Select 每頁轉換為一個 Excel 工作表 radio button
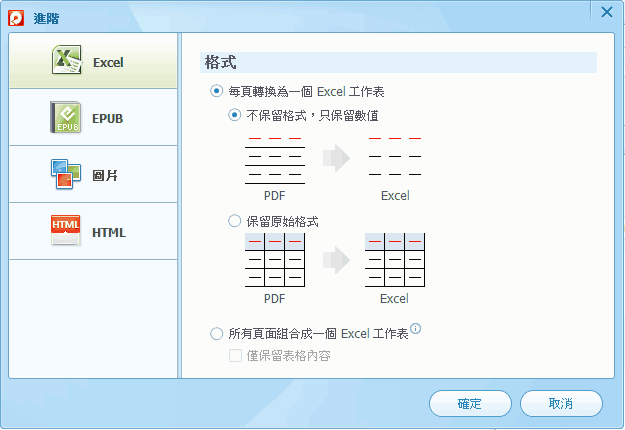 click(x=216, y=91)
